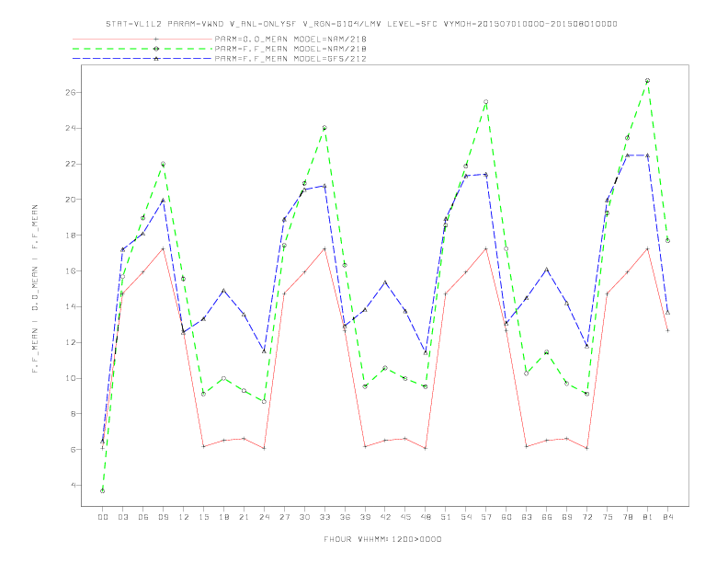Click x-axis forecast hour label 36
The height and width of the screenshot is (563, 728).
pos(345,517)
